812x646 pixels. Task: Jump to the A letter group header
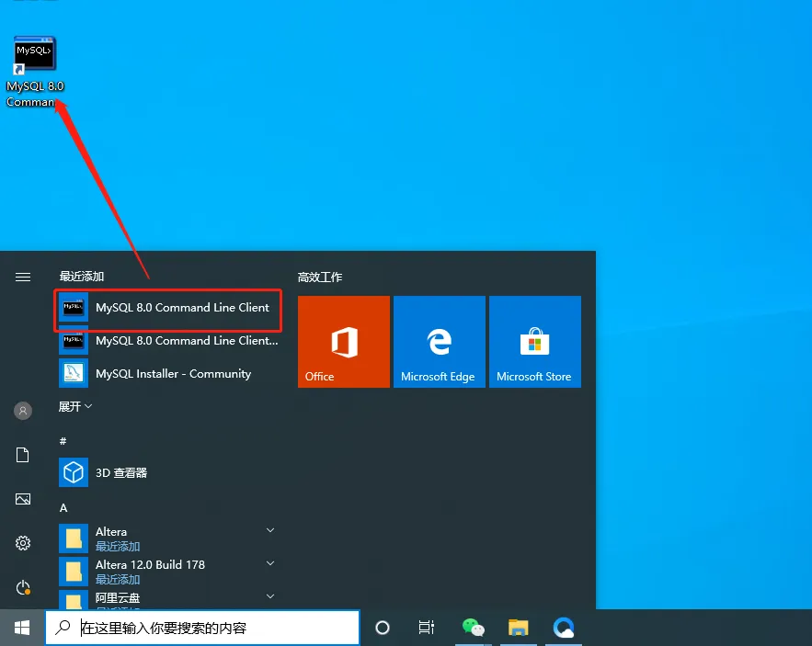click(x=63, y=508)
